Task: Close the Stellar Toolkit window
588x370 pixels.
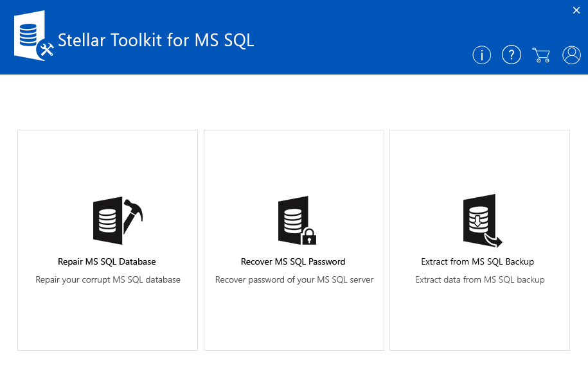Action: point(576,10)
